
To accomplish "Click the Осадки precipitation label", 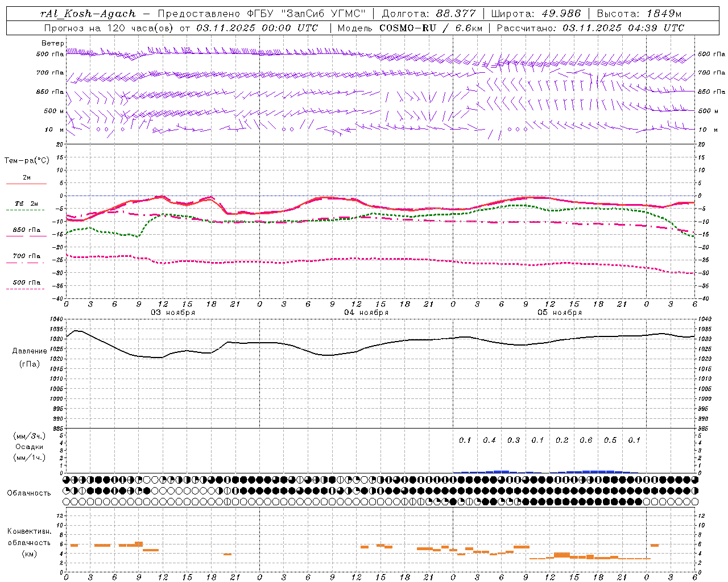I will coord(30,447).
